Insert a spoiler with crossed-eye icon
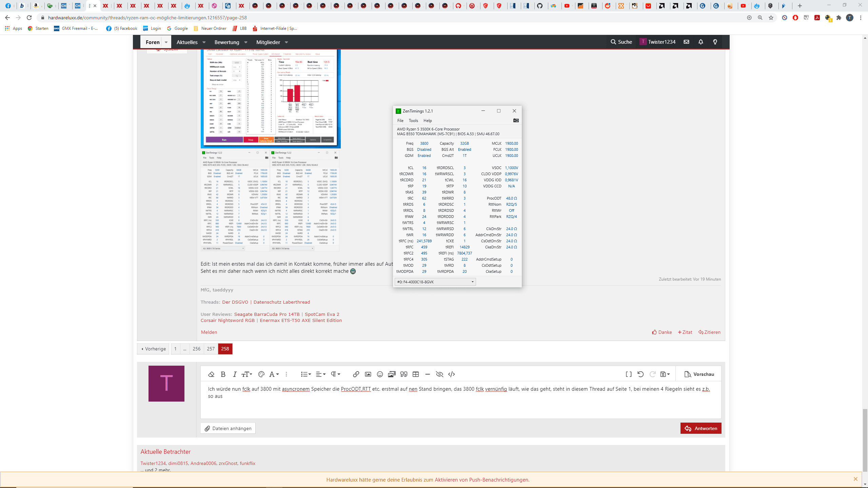This screenshot has width=868, height=488. click(439, 374)
